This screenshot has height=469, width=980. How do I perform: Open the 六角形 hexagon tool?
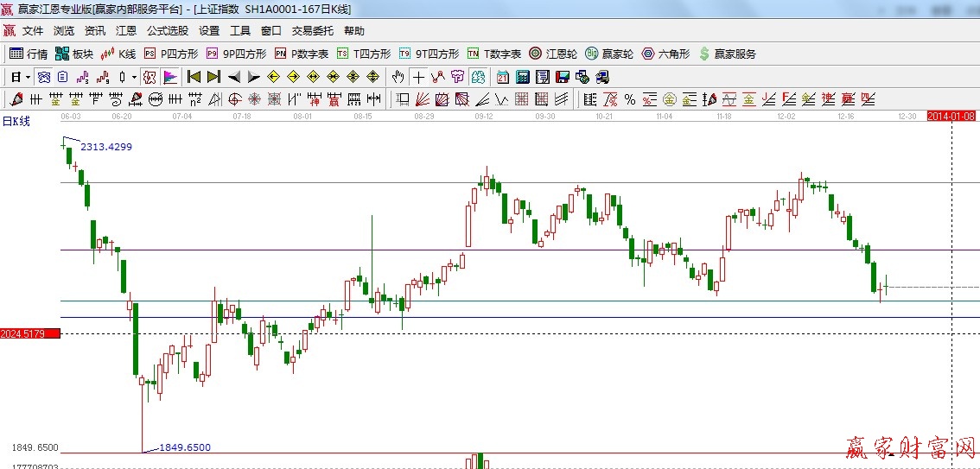point(665,54)
